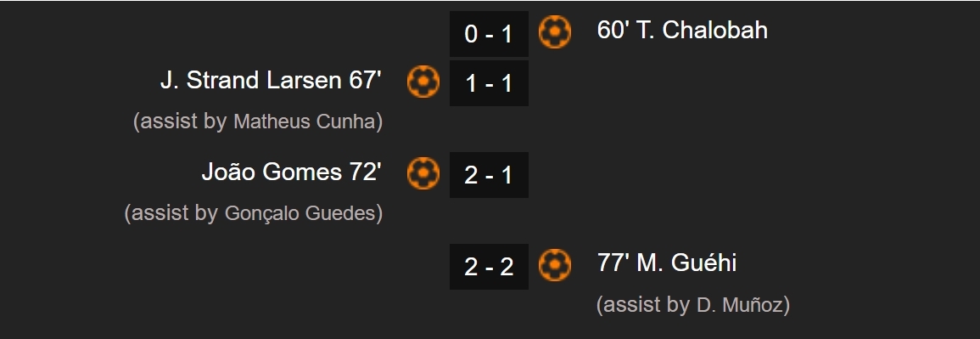This screenshot has height=339, width=980.
Task: Select the 1 - 1 score box
Action: [489, 83]
